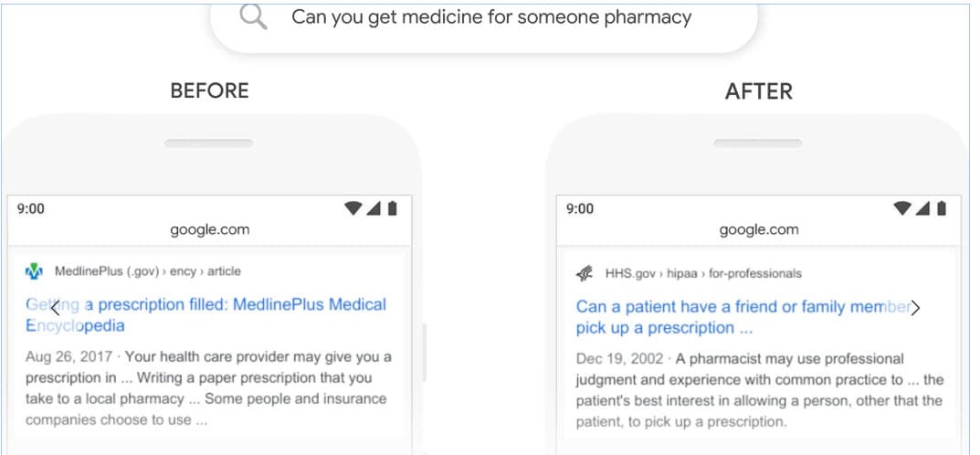Click google.com address on AFTER phone
980x455 pixels.
(x=759, y=230)
